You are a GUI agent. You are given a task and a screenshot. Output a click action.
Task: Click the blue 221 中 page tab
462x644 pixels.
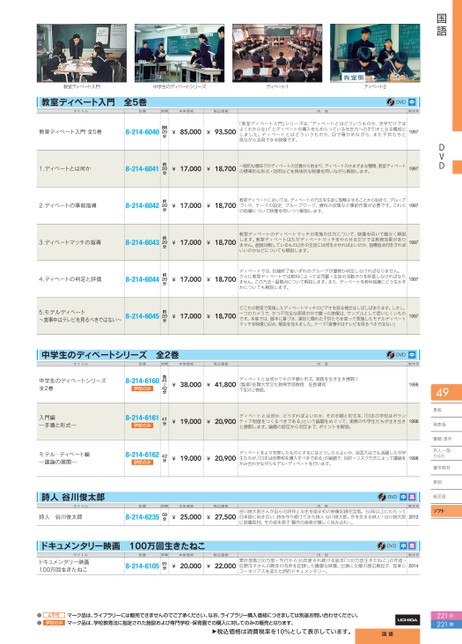click(x=446, y=624)
